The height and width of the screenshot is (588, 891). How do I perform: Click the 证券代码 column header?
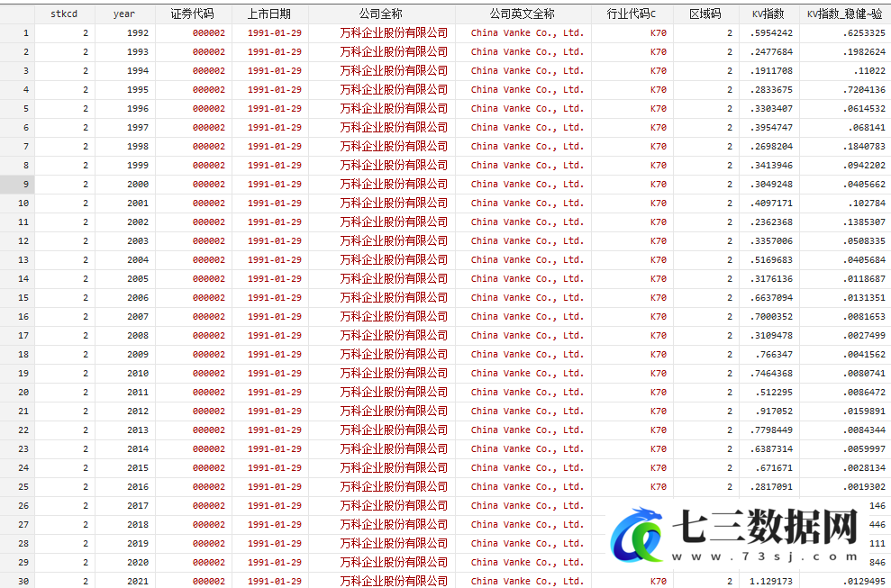[x=193, y=14]
